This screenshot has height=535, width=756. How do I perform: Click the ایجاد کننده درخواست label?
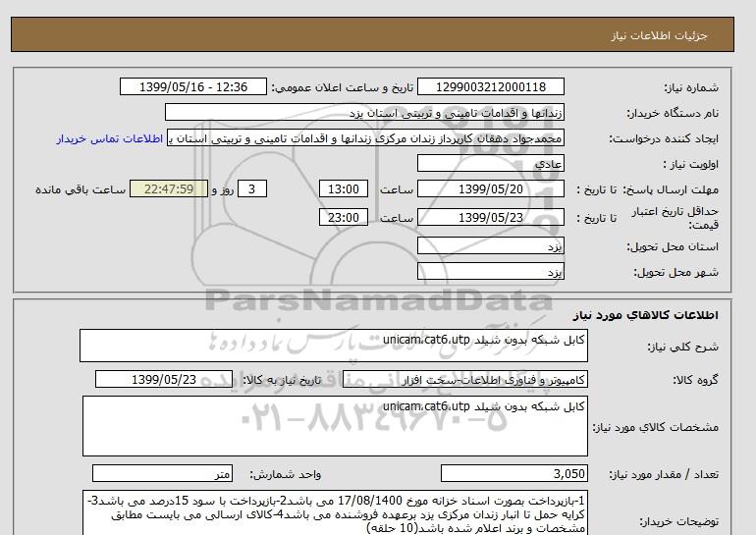coord(664,138)
